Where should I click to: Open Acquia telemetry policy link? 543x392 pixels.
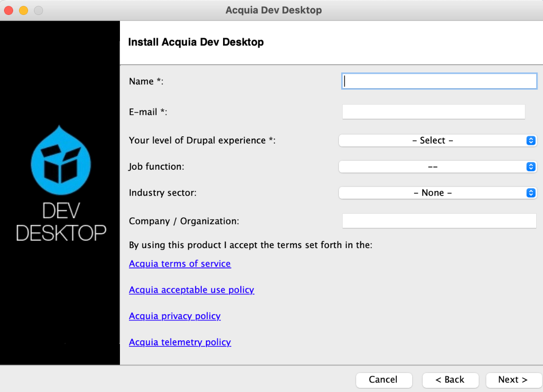(x=180, y=342)
